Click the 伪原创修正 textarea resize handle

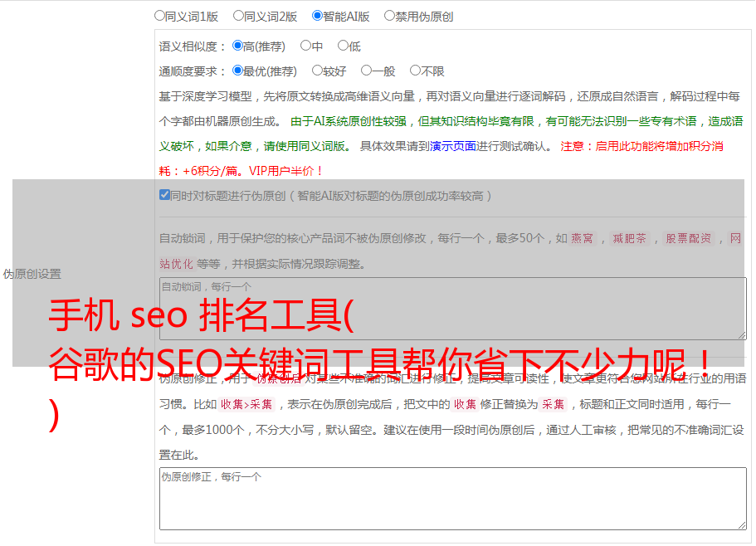click(742, 525)
